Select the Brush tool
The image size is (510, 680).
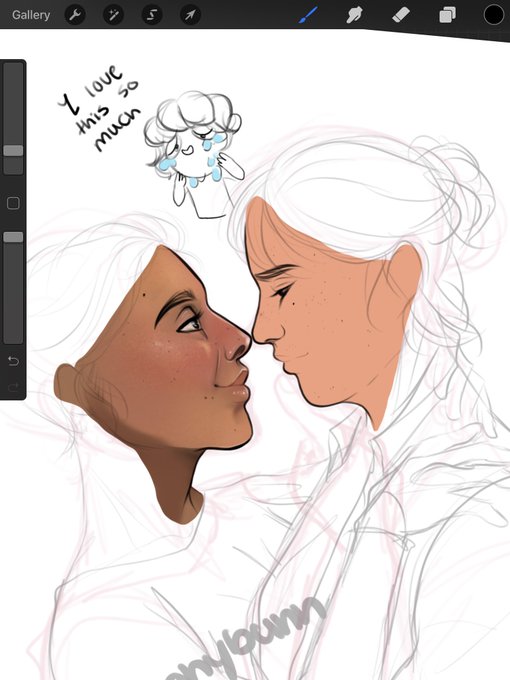[x=308, y=15]
